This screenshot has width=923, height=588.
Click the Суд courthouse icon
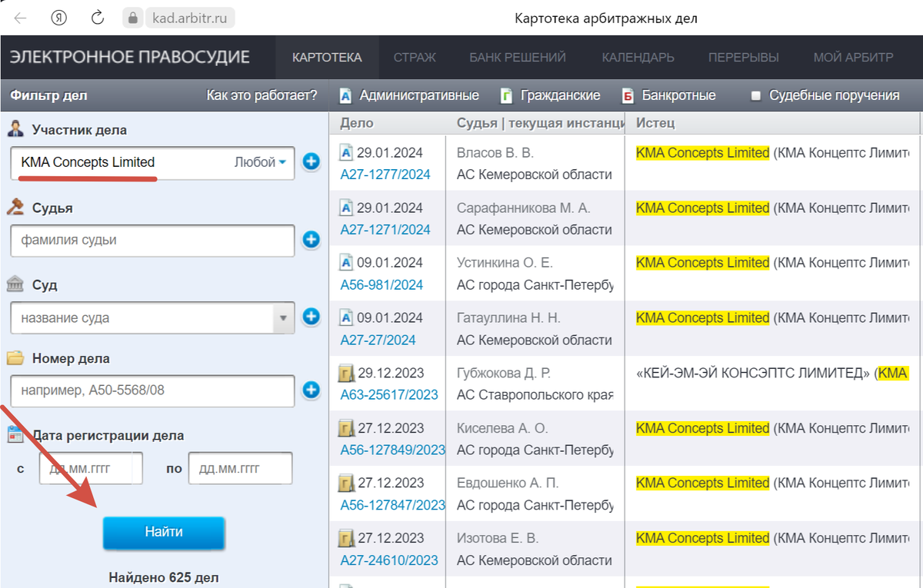pos(15,284)
